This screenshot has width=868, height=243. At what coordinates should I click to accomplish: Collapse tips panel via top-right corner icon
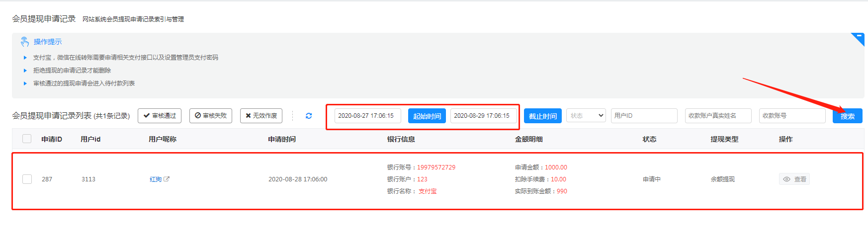click(x=859, y=37)
